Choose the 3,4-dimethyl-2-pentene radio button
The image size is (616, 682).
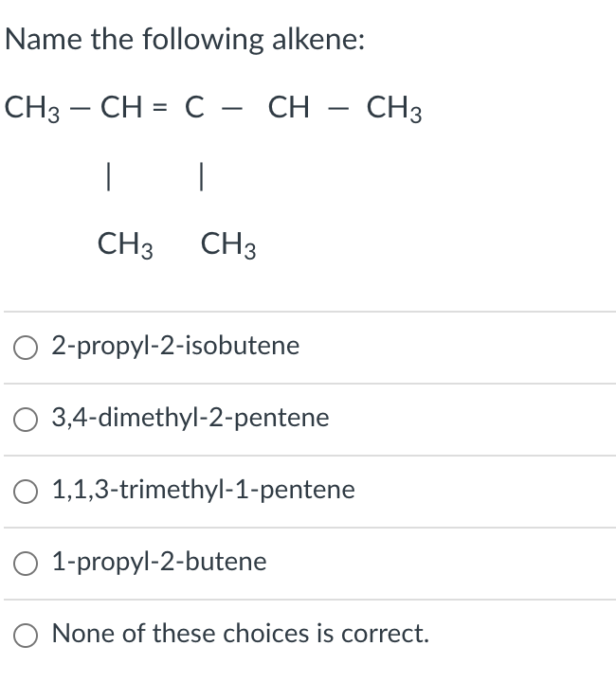[26, 420]
